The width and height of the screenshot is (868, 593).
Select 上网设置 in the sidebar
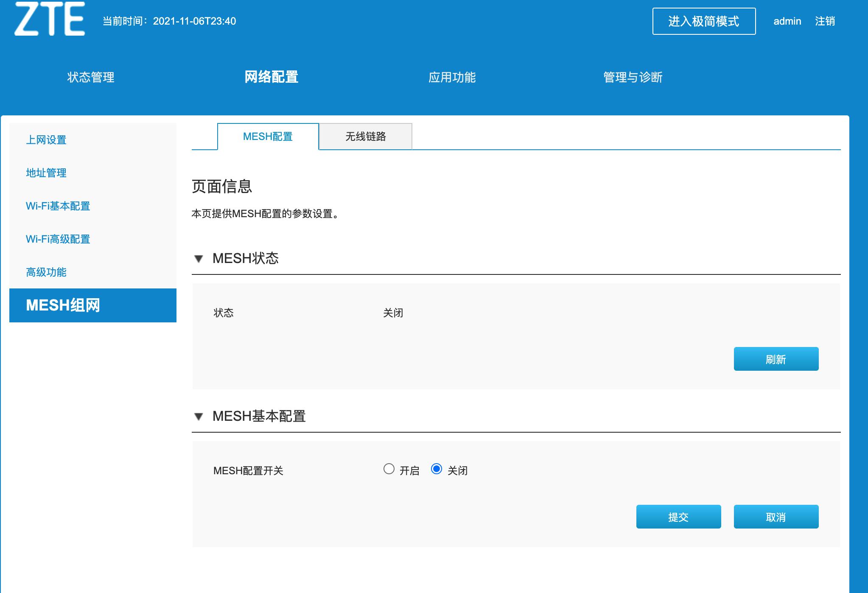click(46, 140)
